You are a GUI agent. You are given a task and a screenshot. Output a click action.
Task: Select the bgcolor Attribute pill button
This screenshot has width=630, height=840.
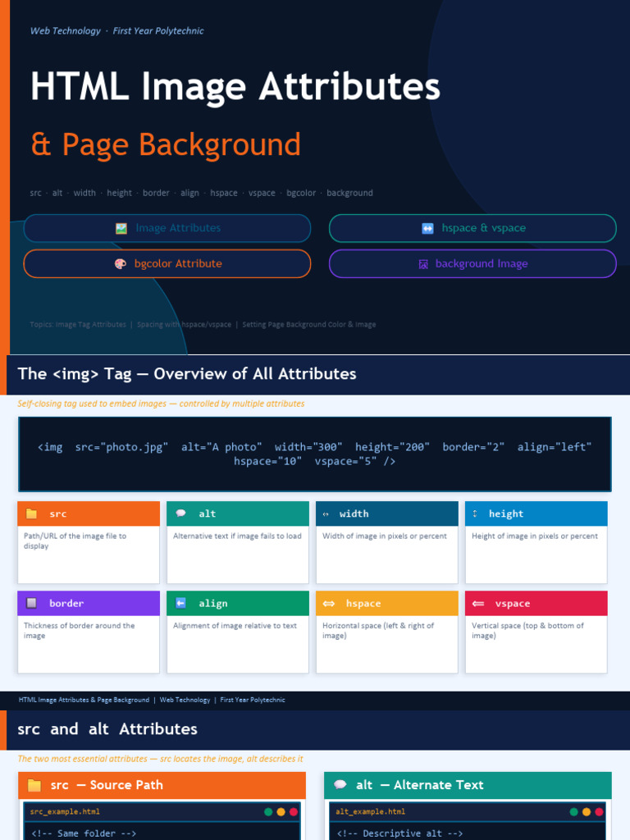[x=167, y=263]
